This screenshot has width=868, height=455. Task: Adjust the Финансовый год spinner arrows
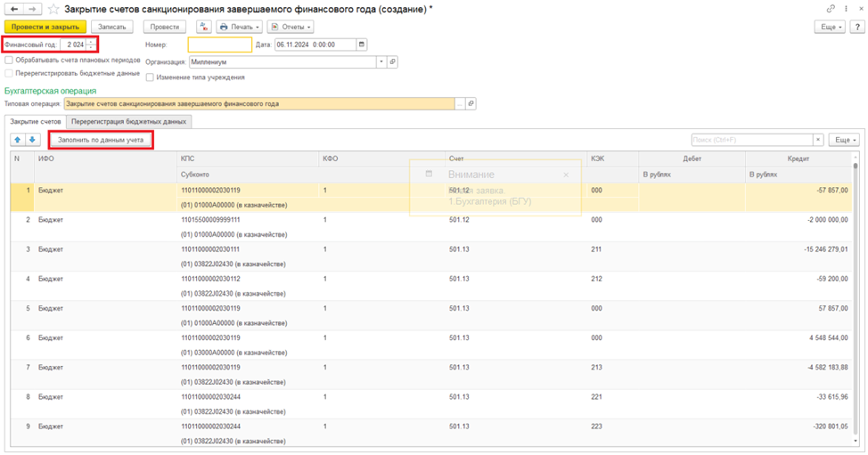point(91,45)
